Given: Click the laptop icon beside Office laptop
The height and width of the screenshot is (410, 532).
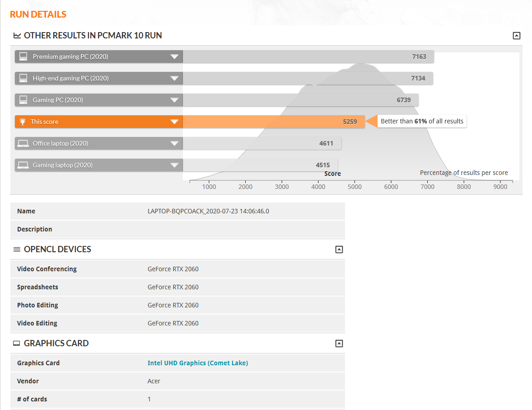Looking at the screenshot, I should click(23, 143).
